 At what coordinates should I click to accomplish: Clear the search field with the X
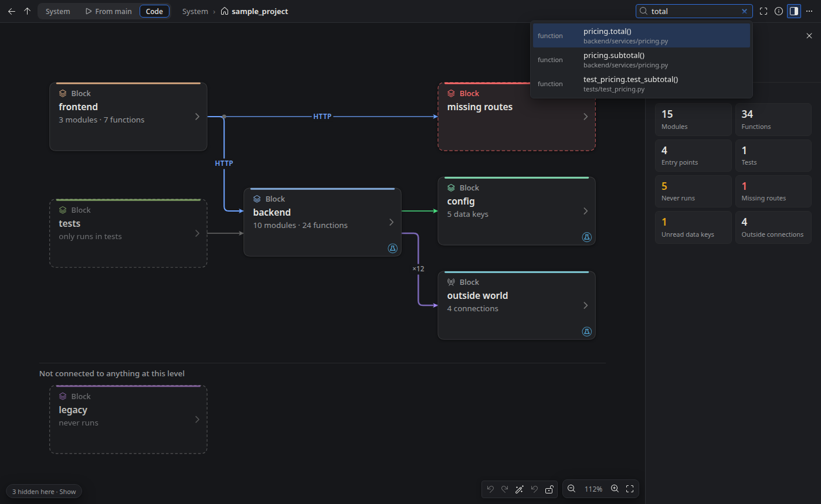tap(744, 11)
